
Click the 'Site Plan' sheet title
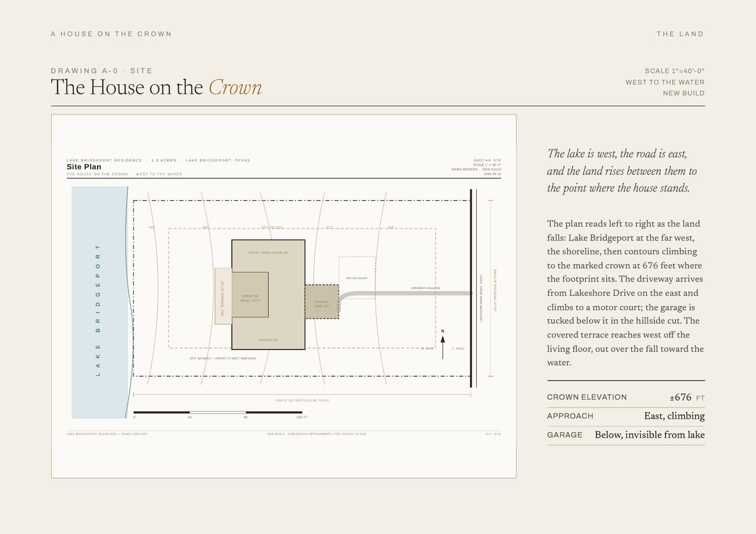tap(84, 167)
